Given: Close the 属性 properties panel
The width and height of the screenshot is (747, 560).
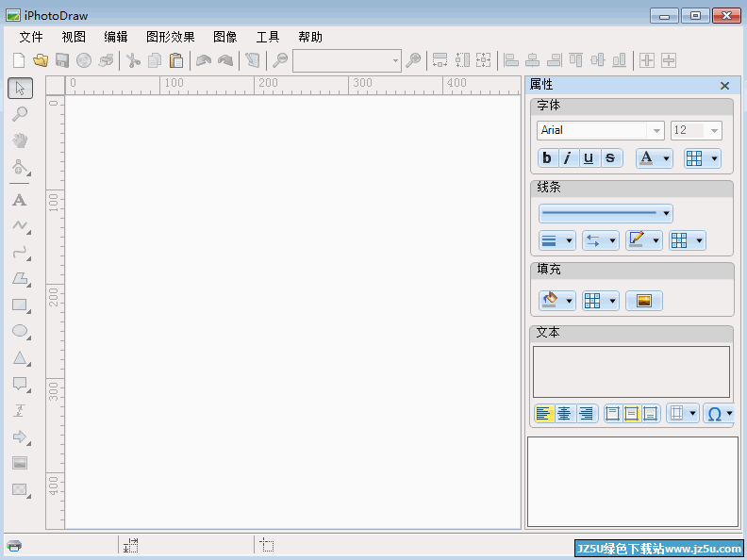Looking at the screenshot, I should click(x=724, y=86).
